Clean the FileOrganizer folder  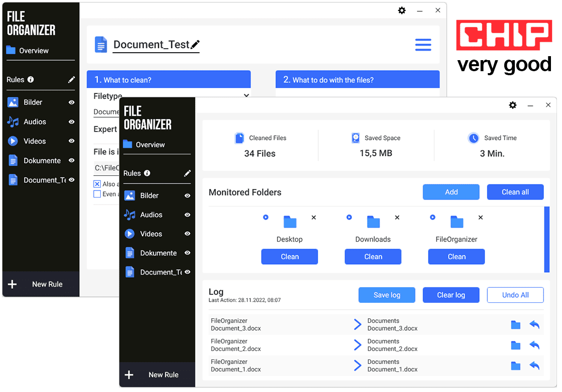point(457,257)
